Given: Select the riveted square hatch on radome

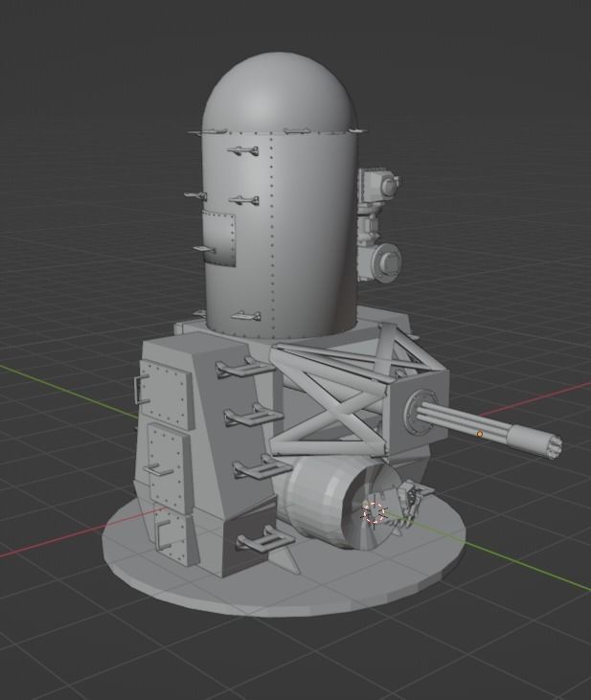Looking at the screenshot, I should (219, 238).
